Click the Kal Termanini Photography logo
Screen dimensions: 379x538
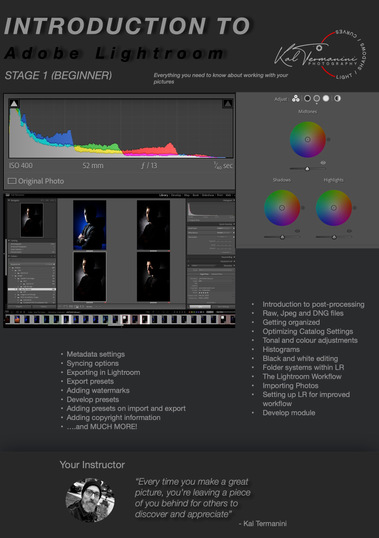click(x=320, y=55)
